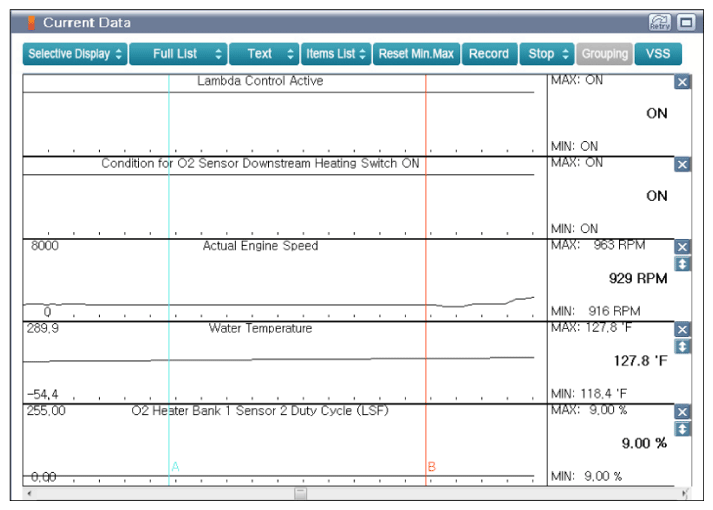Open the Selective Display dropdown
The width and height of the screenshot is (713, 510).
(x=75, y=54)
